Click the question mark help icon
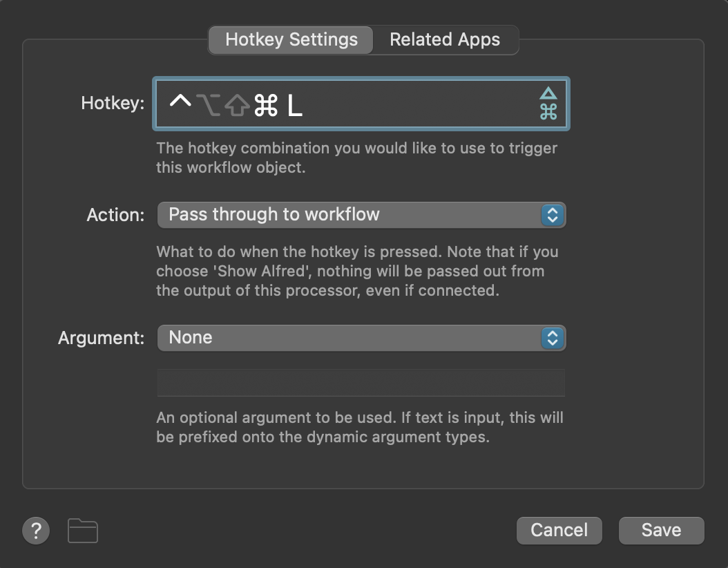728x568 pixels. click(x=36, y=531)
